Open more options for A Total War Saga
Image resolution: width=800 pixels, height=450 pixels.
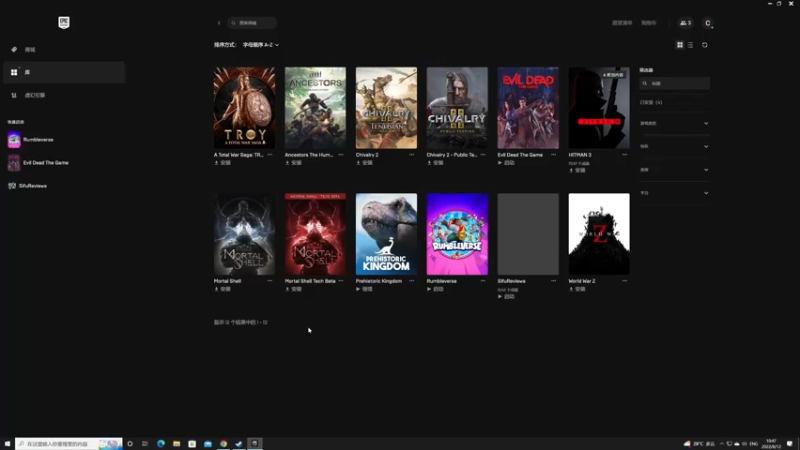pyautogui.click(x=270, y=155)
